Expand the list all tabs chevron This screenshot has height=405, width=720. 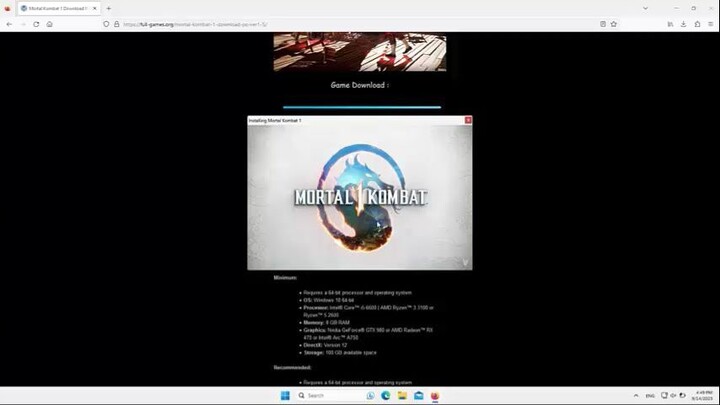[x=645, y=8]
